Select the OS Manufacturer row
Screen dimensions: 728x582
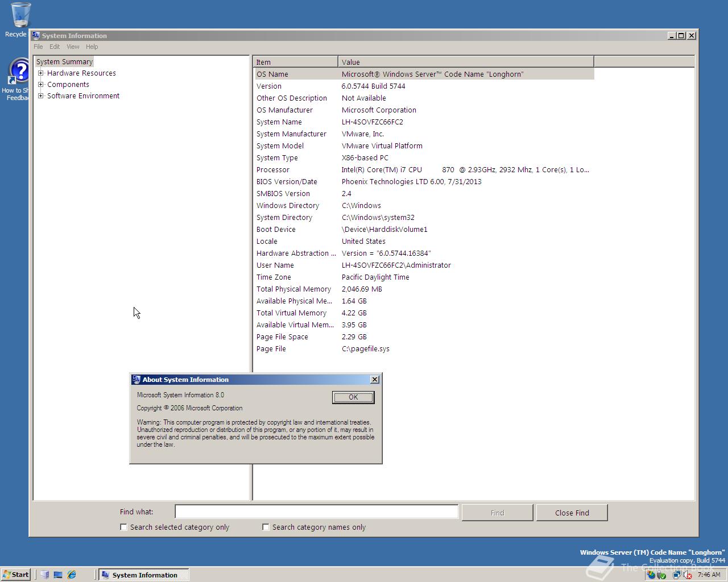tap(424, 110)
